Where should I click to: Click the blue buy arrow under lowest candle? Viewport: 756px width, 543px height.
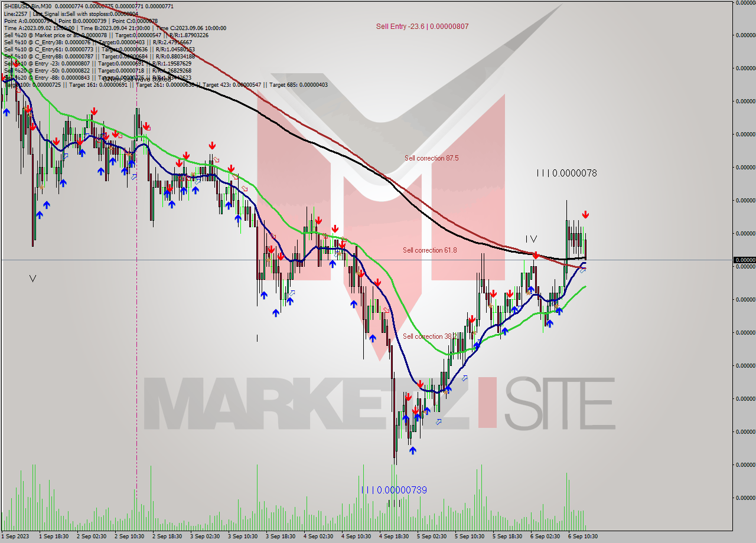(x=412, y=450)
